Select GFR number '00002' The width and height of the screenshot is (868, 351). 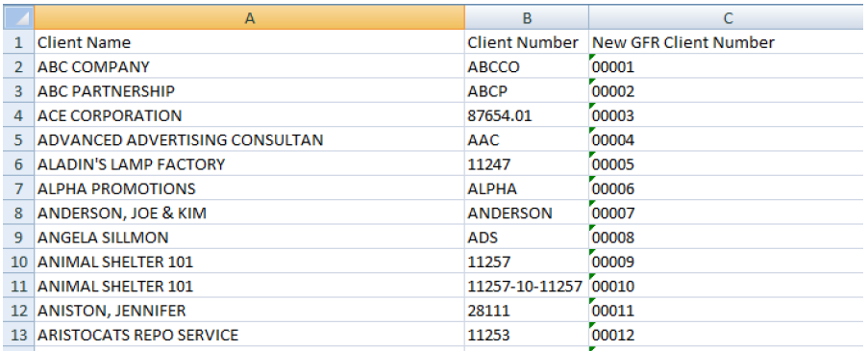pos(728,90)
